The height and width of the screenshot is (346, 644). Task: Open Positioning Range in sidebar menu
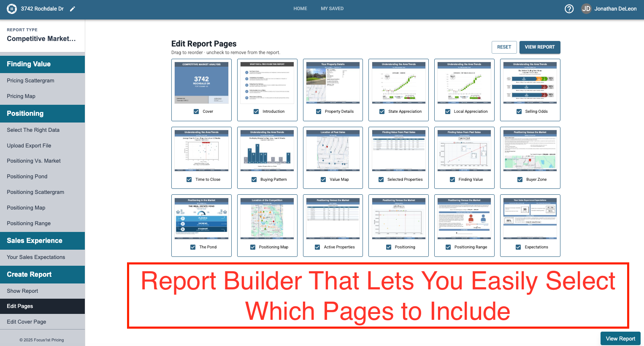pos(42,223)
